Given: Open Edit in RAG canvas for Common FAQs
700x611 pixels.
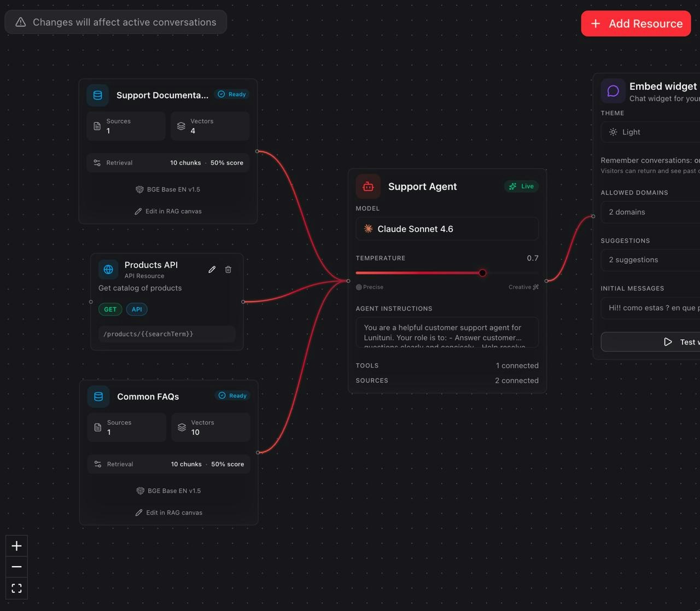Looking at the screenshot, I should [x=174, y=513].
